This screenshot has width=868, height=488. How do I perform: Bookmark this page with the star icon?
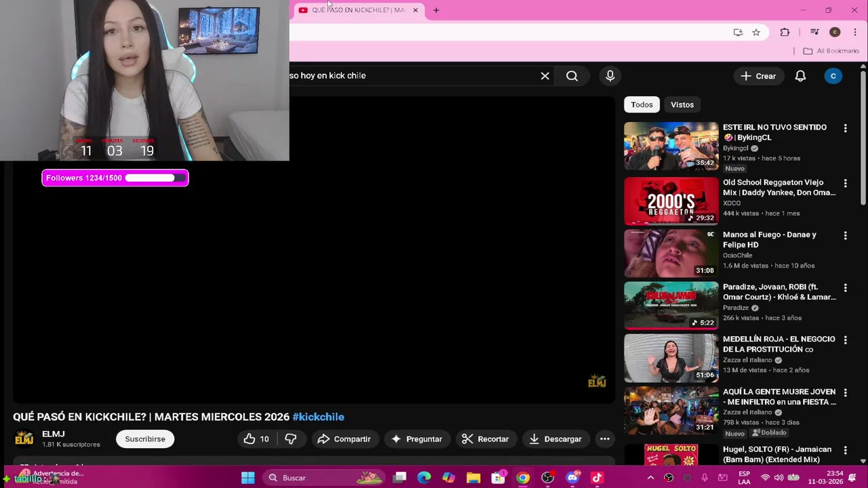click(756, 32)
